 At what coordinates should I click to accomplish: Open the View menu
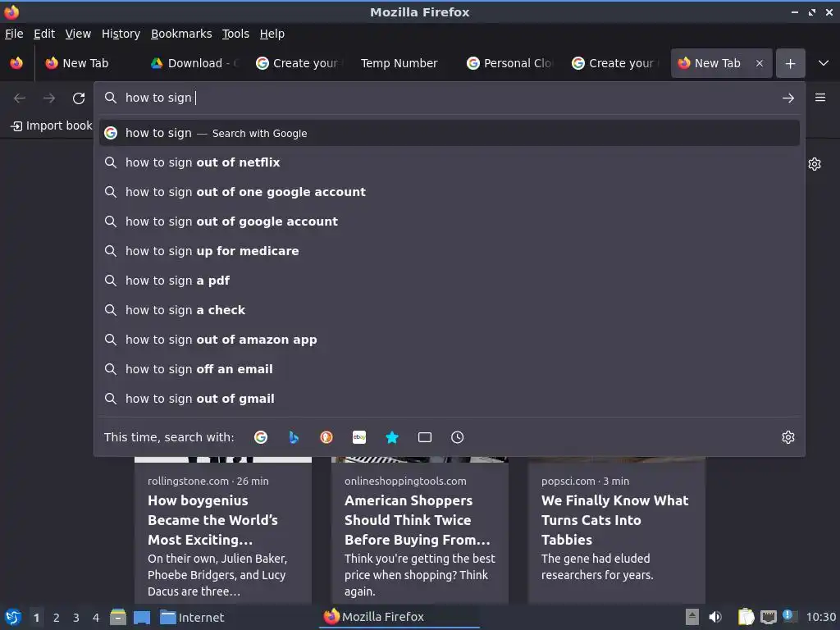coord(78,34)
